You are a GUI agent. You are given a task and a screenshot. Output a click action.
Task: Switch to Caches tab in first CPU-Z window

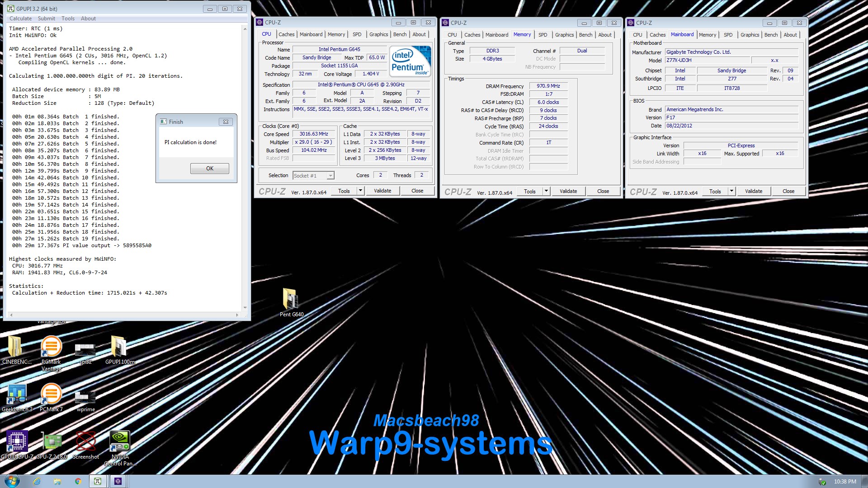coord(286,34)
